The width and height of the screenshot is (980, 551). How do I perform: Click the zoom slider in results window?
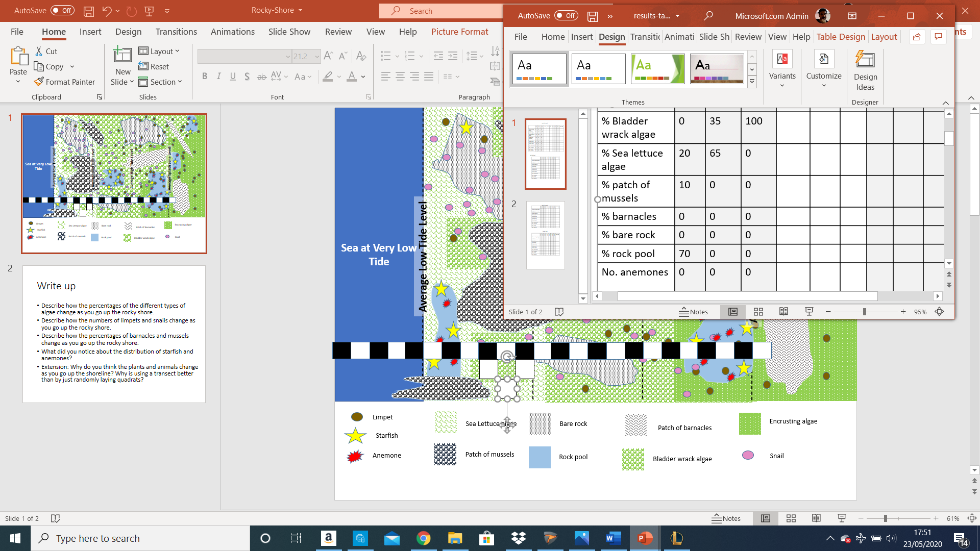[x=865, y=312]
